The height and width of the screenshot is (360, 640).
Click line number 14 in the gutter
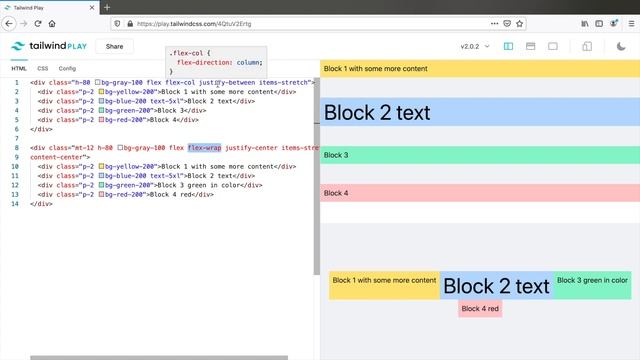pyautogui.click(x=15, y=204)
